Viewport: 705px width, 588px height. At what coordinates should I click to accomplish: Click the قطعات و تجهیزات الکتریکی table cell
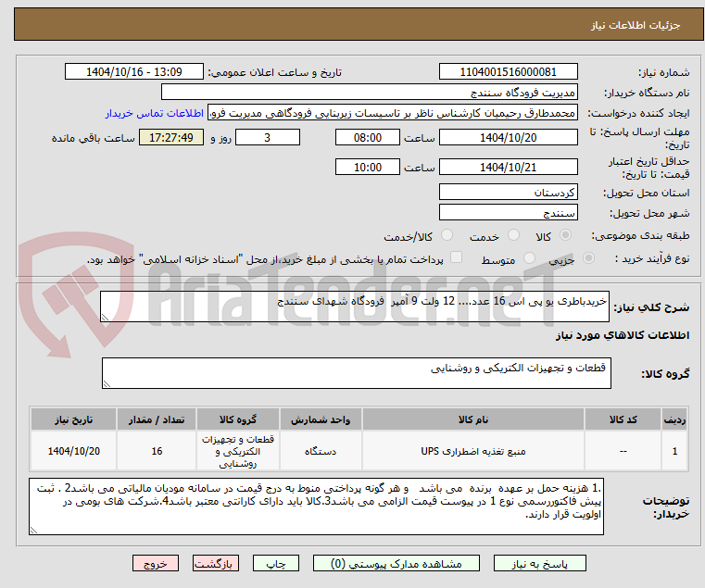[238, 451]
